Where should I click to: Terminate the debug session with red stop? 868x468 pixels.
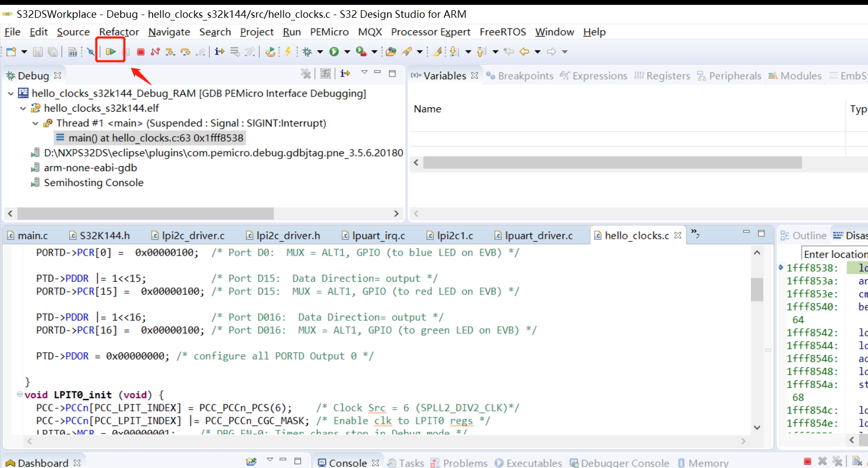(141, 52)
